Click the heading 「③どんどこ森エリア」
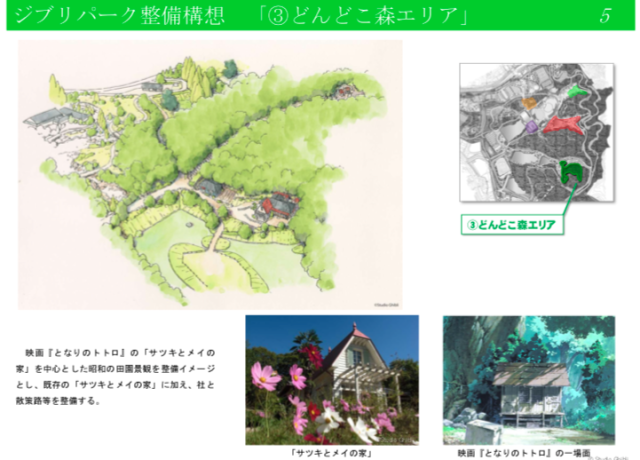 (x=363, y=15)
